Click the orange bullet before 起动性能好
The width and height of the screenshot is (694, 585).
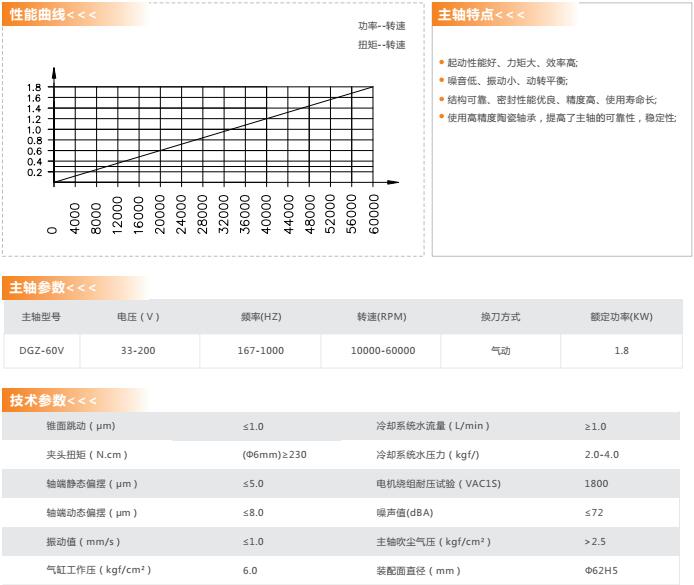[x=442, y=62]
